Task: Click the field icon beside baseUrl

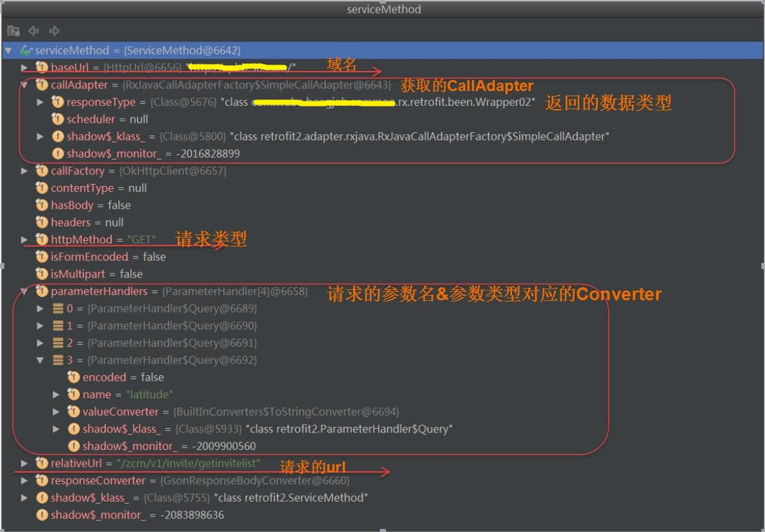Action: pyautogui.click(x=42, y=67)
